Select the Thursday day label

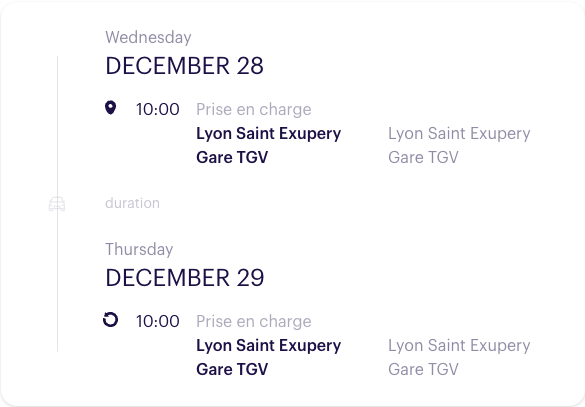(x=139, y=249)
